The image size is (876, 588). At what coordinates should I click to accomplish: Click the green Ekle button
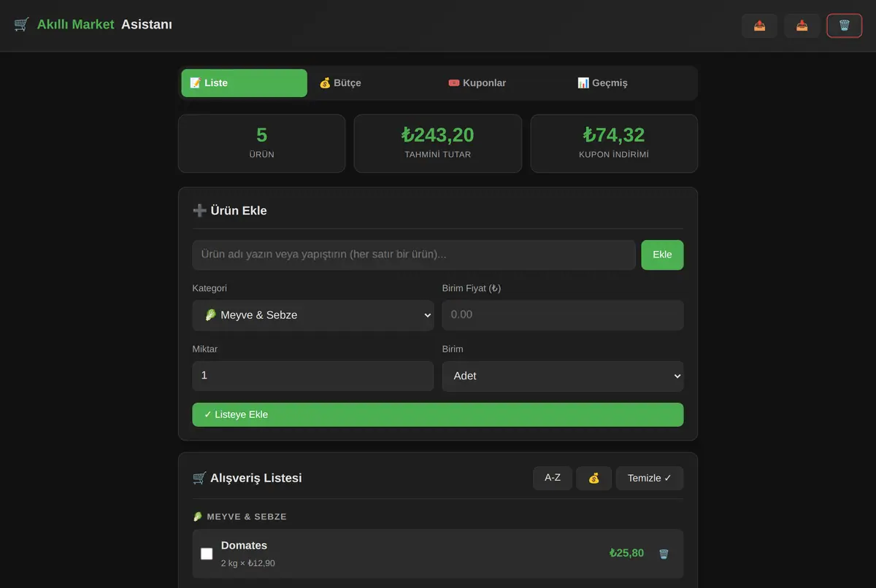coord(662,255)
